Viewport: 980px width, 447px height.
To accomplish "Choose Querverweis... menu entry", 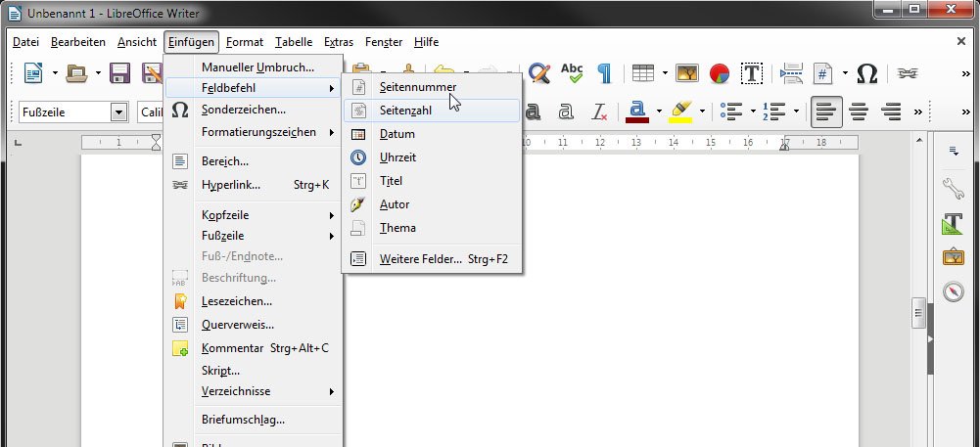I will click(254, 325).
